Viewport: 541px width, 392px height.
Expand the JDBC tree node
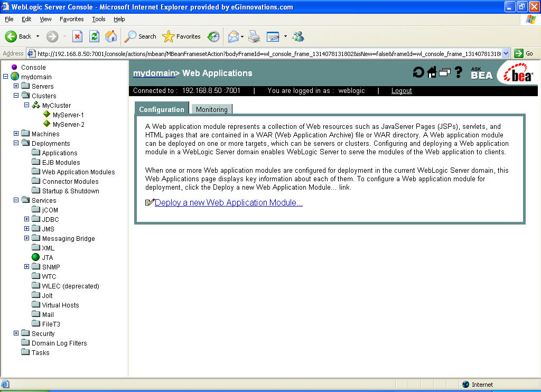coord(26,219)
